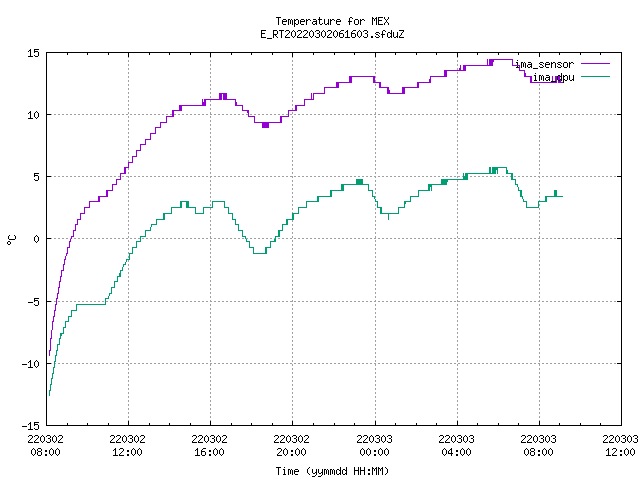Click the y-axis label -10

pyautogui.click(x=31, y=364)
